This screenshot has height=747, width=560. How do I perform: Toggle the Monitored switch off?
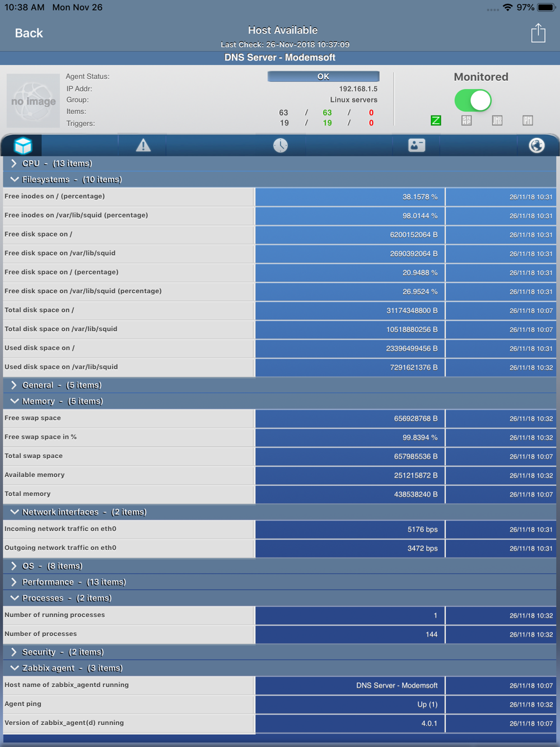point(473,101)
